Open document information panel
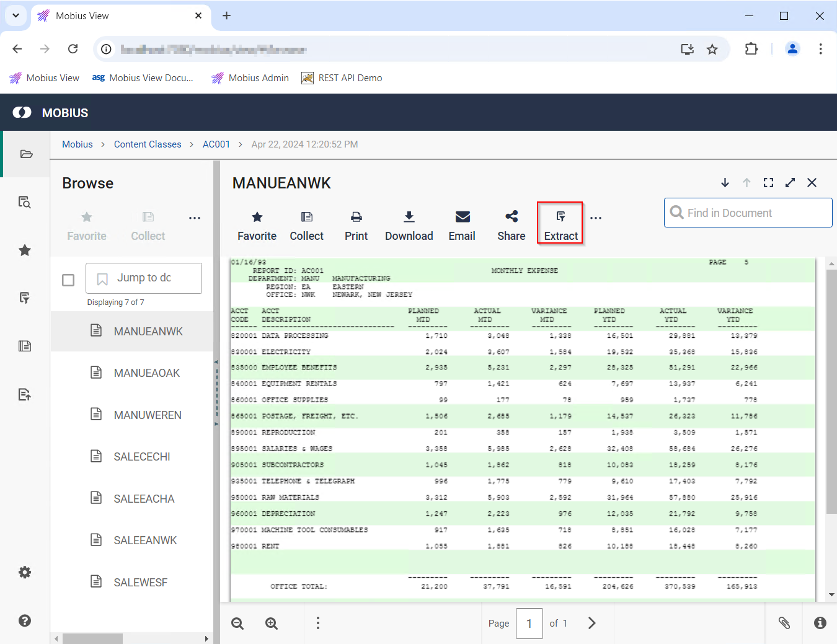 (x=820, y=623)
